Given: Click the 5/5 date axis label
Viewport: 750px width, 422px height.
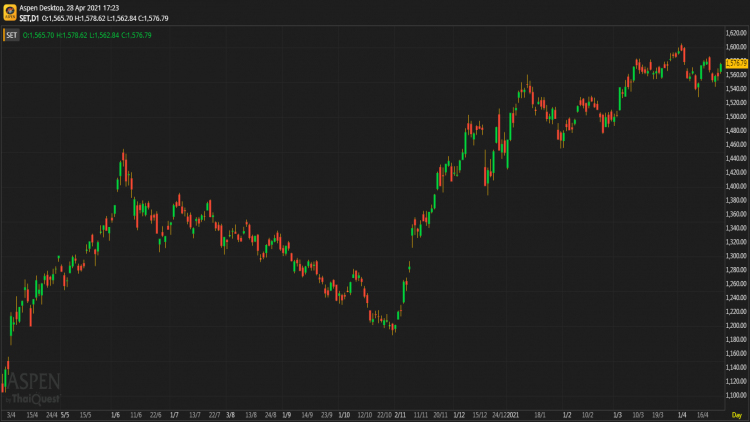Looking at the screenshot, I should (65, 415).
